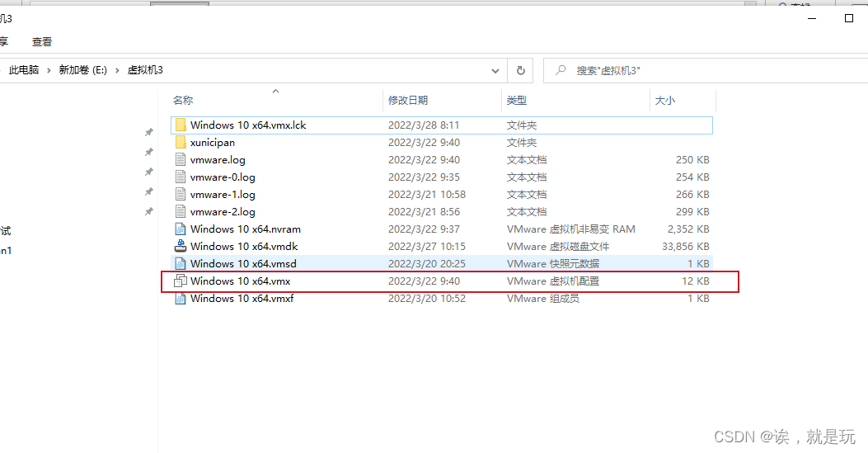Open the address bar history dropdown
The width and height of the screenshot is (868, 453).
[495, 71]
